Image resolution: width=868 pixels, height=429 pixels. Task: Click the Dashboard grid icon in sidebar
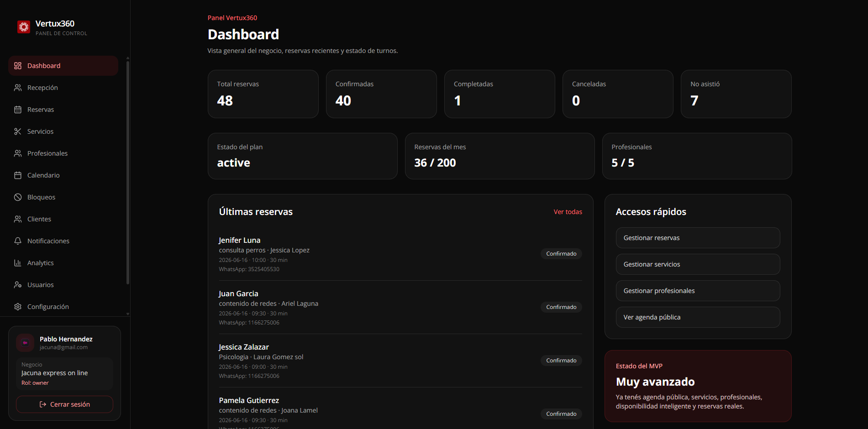click(18, 66)
